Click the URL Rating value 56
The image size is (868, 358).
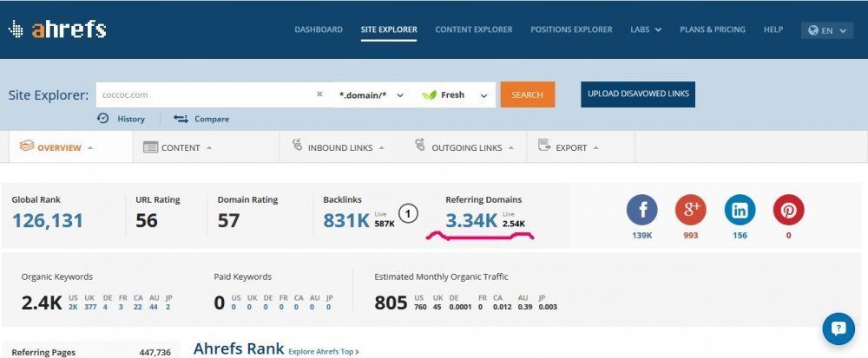(x=147, y=220)
